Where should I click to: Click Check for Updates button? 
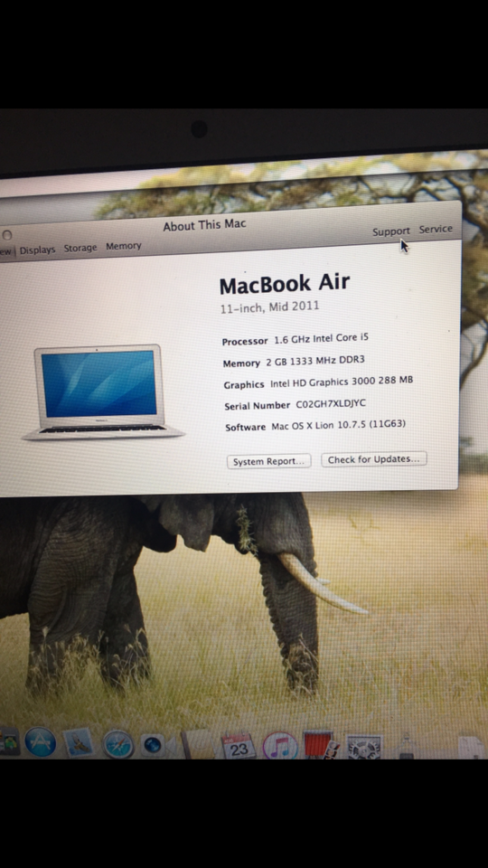point(374,459)
